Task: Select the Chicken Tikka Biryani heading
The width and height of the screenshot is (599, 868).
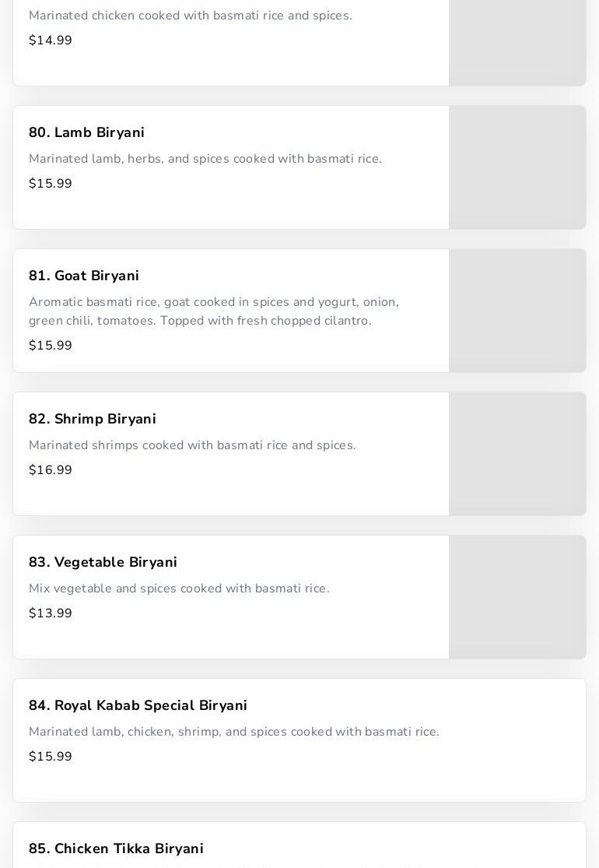Action: (116, 849)
